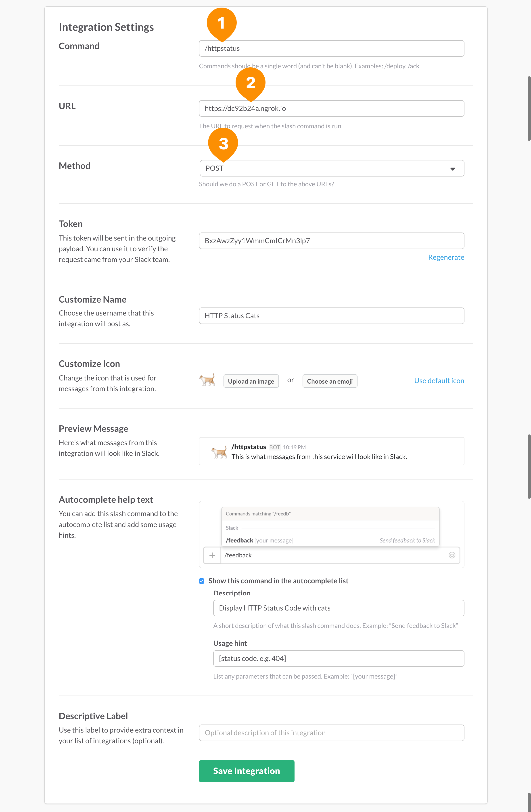
Task: Click the Token value field
Action: (331, 241)
